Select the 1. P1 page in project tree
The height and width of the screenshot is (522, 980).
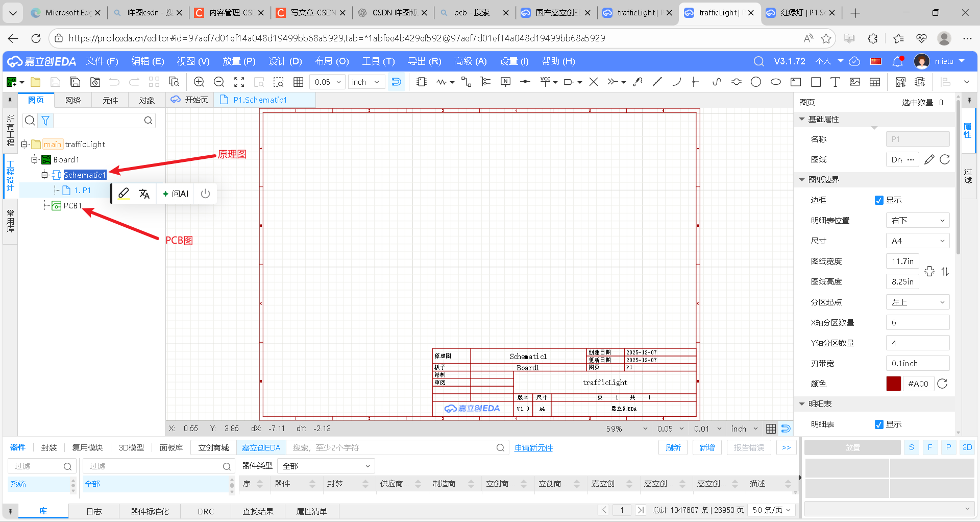coord(82,190)
